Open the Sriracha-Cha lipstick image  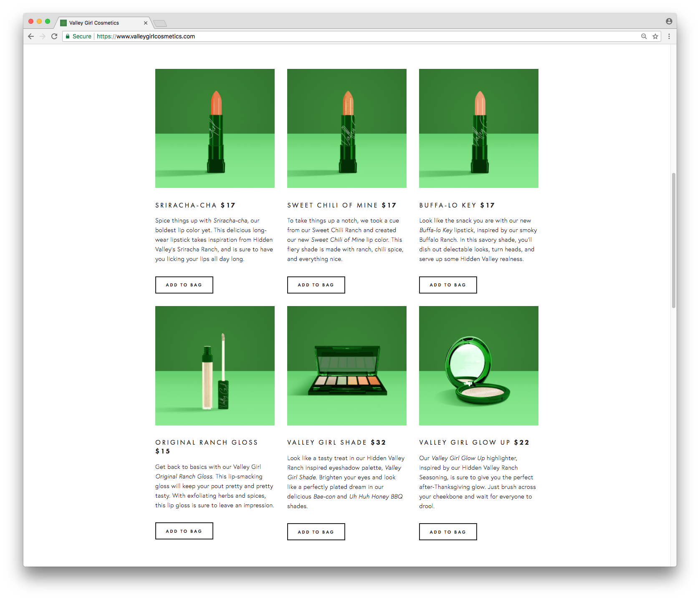(x=215, y=128)
